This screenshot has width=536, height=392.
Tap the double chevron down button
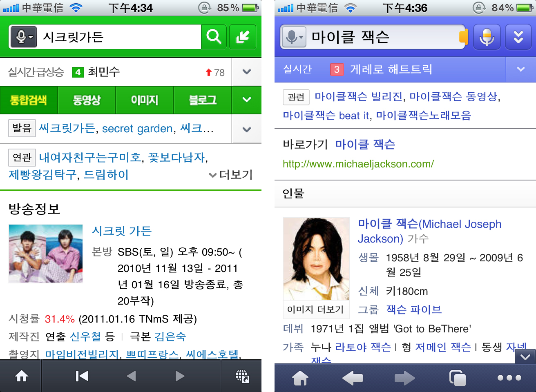[518, 37]
